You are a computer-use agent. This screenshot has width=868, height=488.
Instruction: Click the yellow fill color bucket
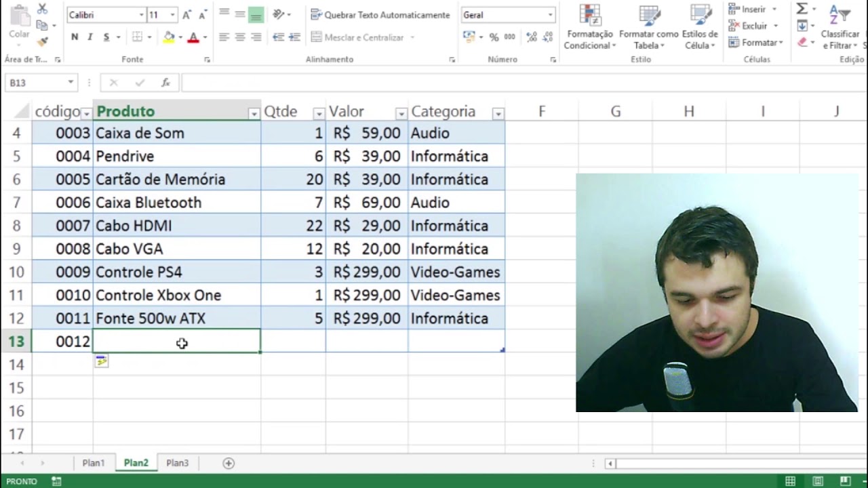point(169,37)
